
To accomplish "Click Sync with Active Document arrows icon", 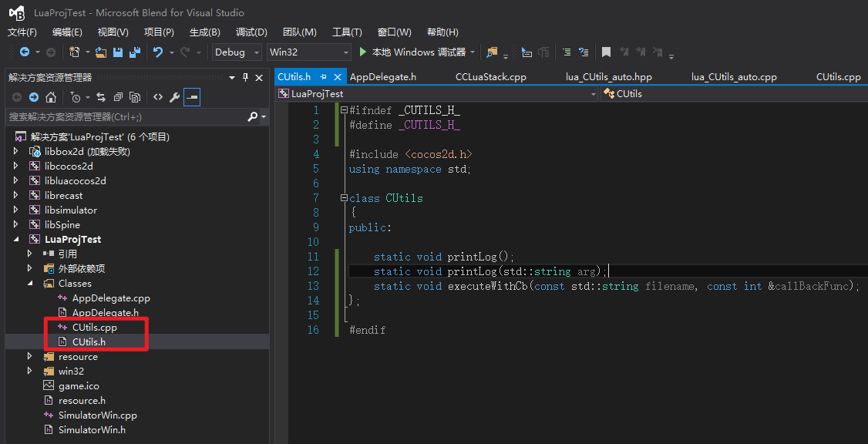I will pyautogui.click(x=100, y=97).
